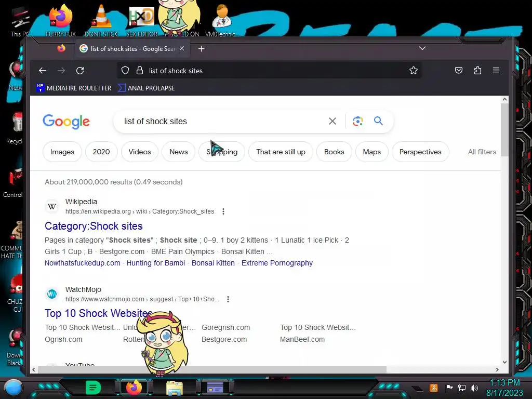Image resolution: width=532 pixels, height=399 pixels.
Task: Open the HxD editor desktop icon
Action: point(142,21)
